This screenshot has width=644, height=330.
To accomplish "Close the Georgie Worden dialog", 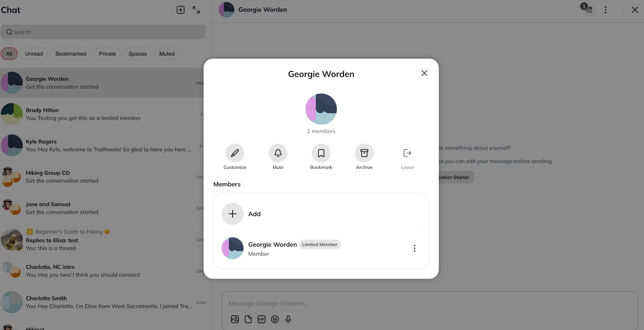I will pos(424,73).
